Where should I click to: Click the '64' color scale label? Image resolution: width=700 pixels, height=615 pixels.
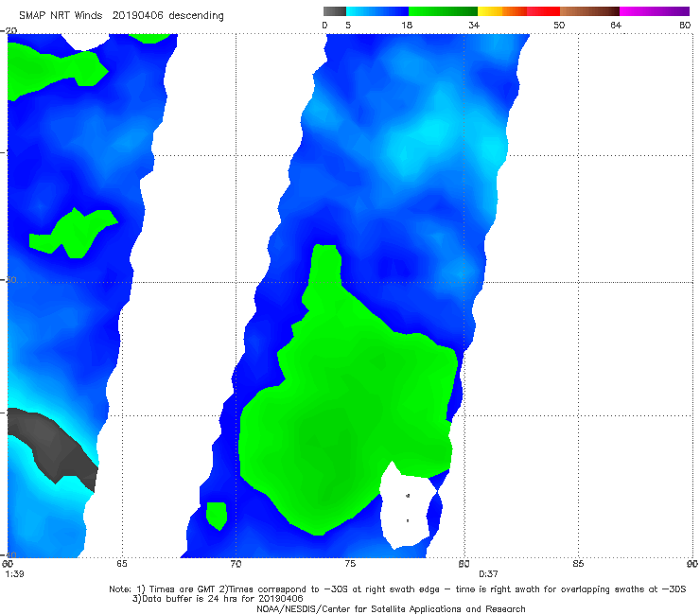pos(616,25)
